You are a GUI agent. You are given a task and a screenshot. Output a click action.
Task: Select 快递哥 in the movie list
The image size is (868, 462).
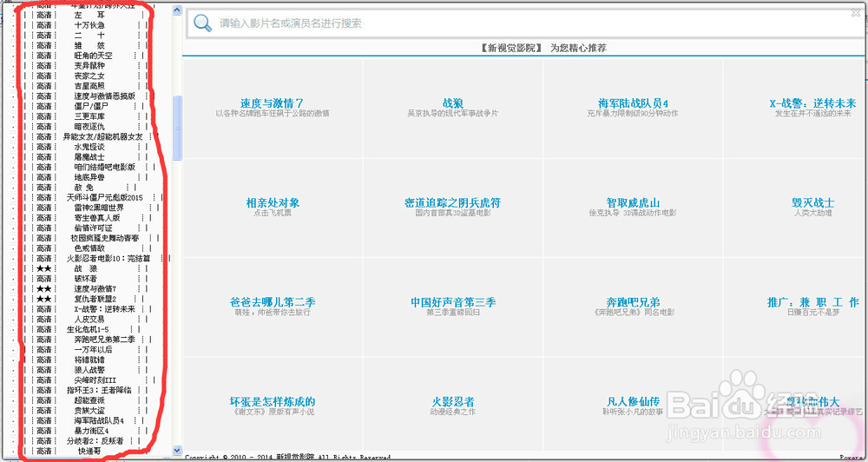click(x=89, y=451)
